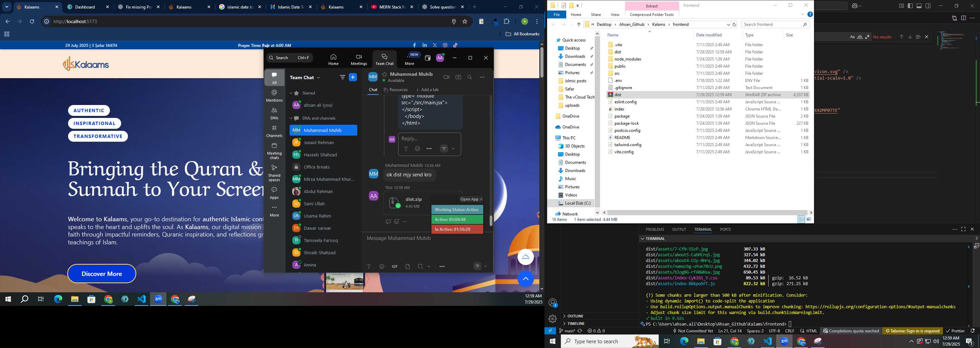Click the scroll-to-top arrow circle on Kalaams page
The height and width of the screenshot is (348, 980).
(525, 279)
